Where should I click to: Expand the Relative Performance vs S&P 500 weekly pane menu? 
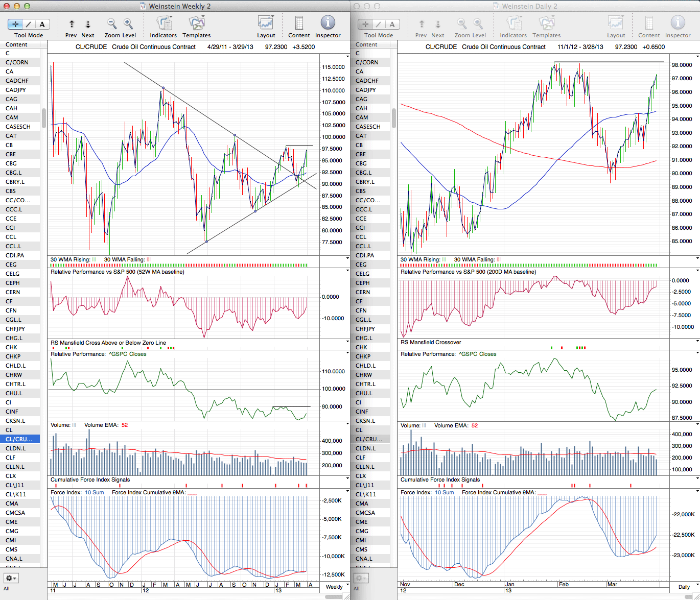(x=347, y=271)
